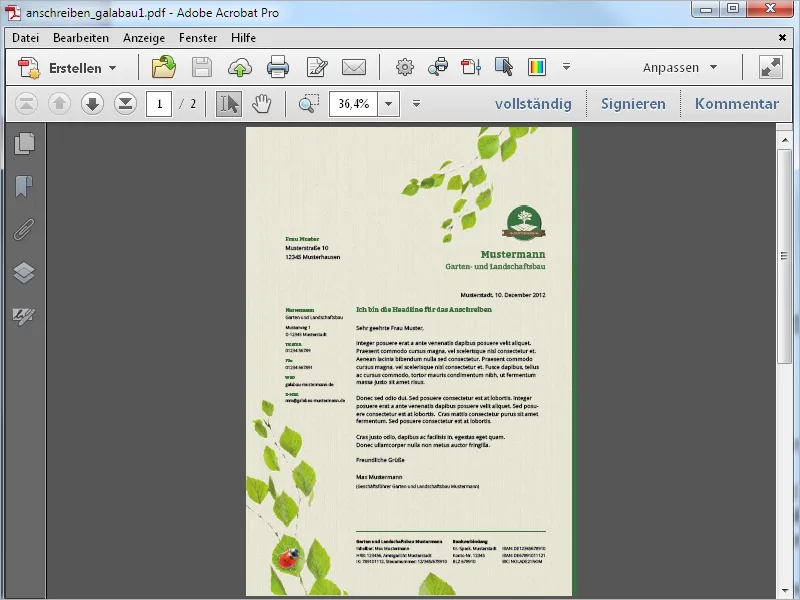This screenshot has width=800, height=600.
Task: Toggle full screen read mode icon
Action: point(770,67)
